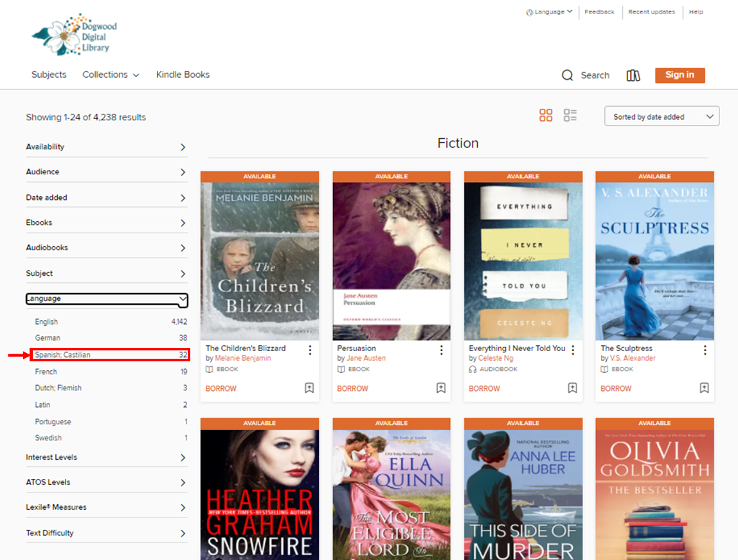Open the bookshelf loans icon

[x=633, y=75]
